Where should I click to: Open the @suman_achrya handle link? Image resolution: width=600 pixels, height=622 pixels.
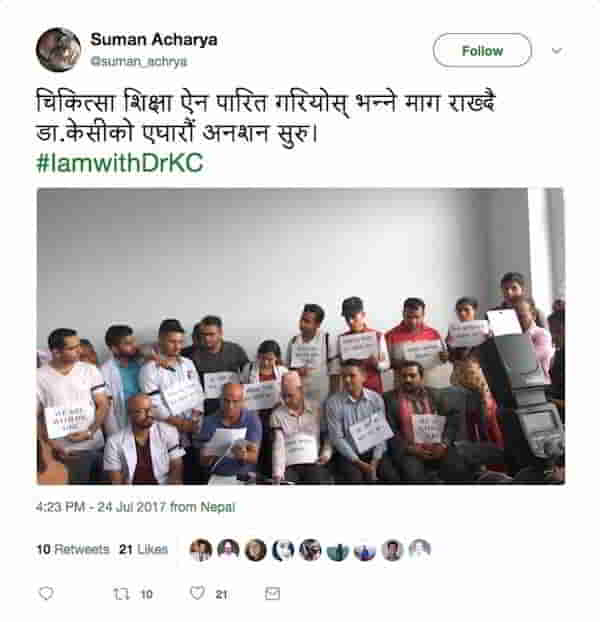click(139, 61)
